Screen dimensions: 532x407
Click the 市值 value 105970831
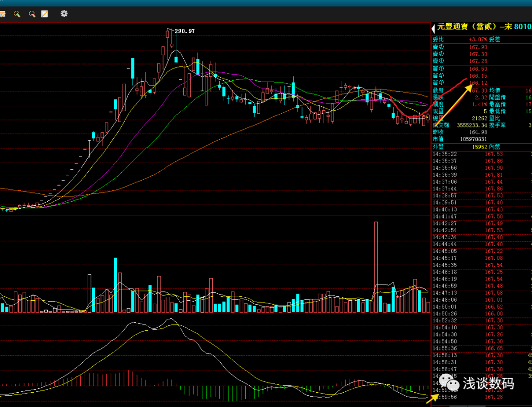[x=473, y=139]
